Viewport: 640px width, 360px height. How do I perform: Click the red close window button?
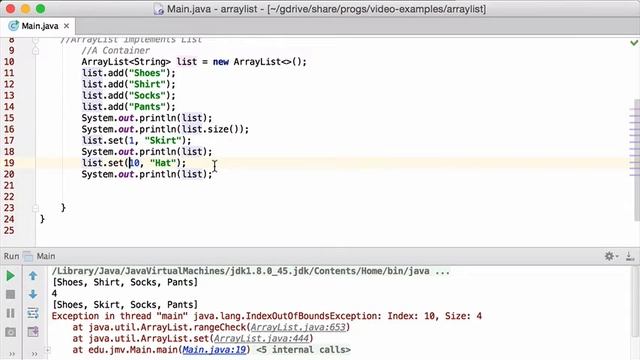(x=11, y=9)
